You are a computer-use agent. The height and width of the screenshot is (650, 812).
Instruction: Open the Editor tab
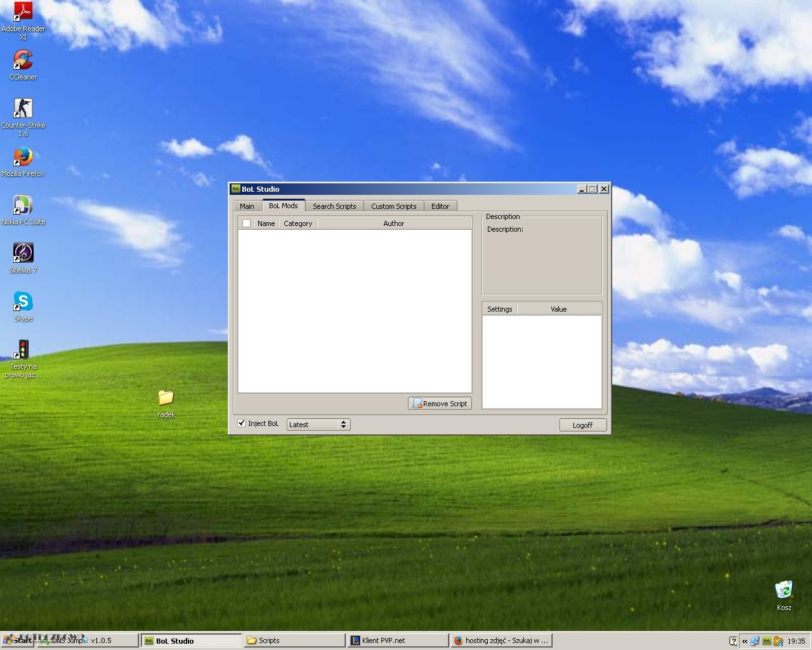(440, 206)
